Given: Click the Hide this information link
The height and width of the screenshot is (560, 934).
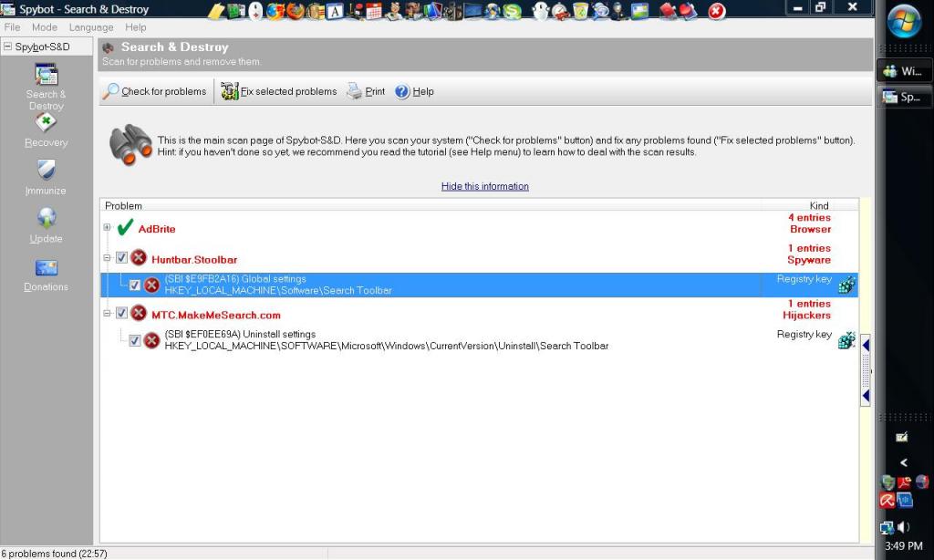Looking at the screenshot, I should pos(484,186).
